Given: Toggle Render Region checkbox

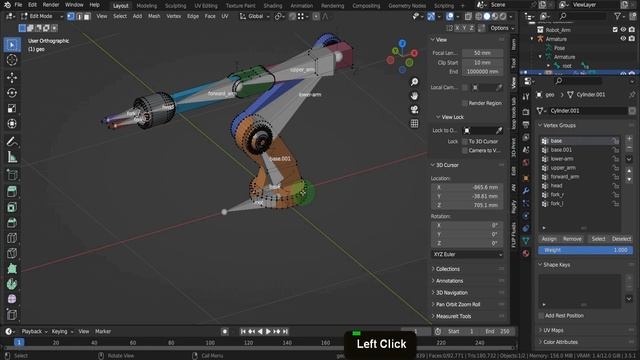Looking at the screenshot, I should point(465,103).
